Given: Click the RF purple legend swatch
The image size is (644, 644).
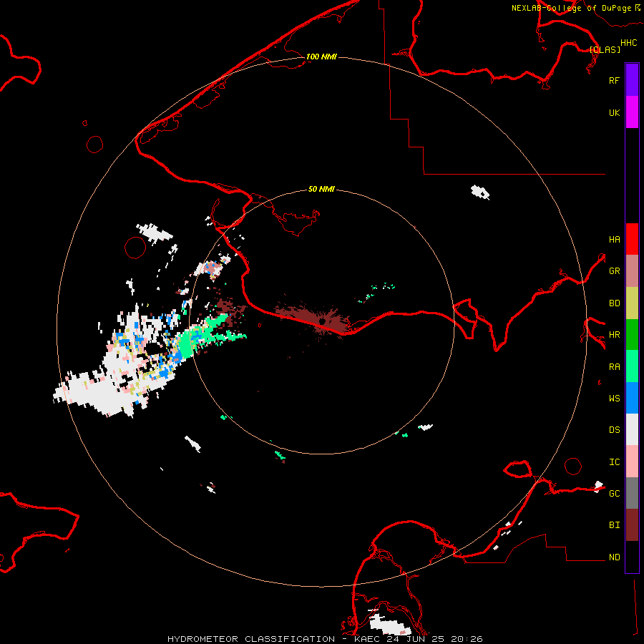Looking at the screenshot, I should point(632,80).
